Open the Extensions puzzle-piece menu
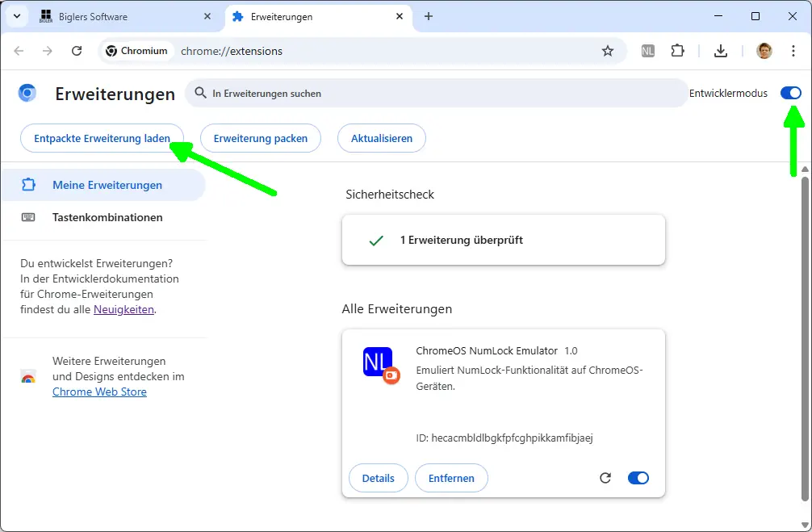Viewport: 812px width, 532px height. [x=678, y=51]
